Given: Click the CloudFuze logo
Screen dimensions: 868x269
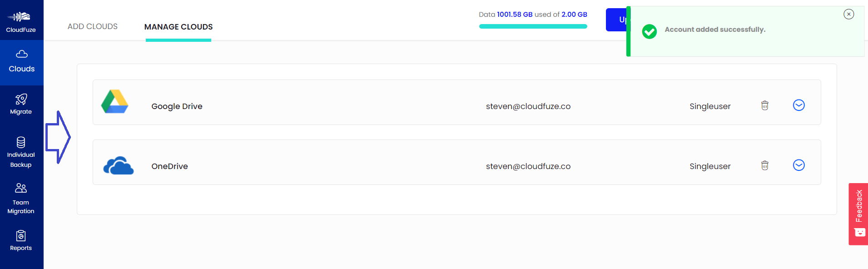Looking at the screenshot, I should [x=20, y=21].
